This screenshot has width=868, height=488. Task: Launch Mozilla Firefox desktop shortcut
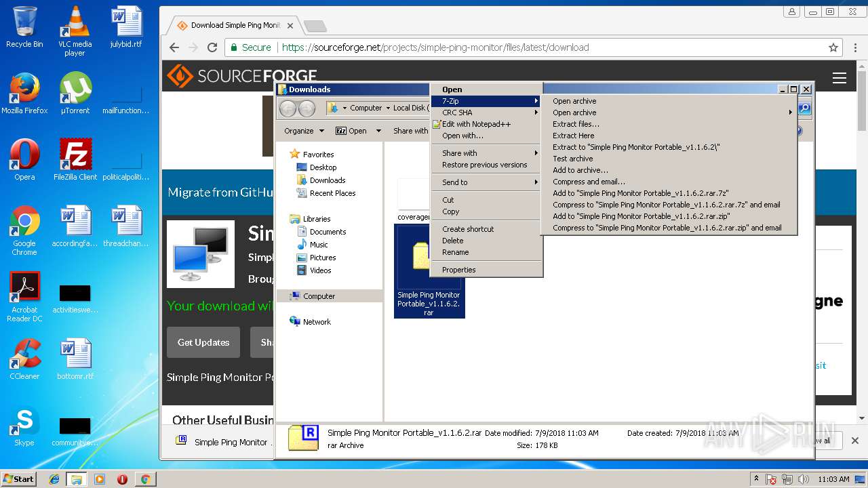[x=24, y=94]
